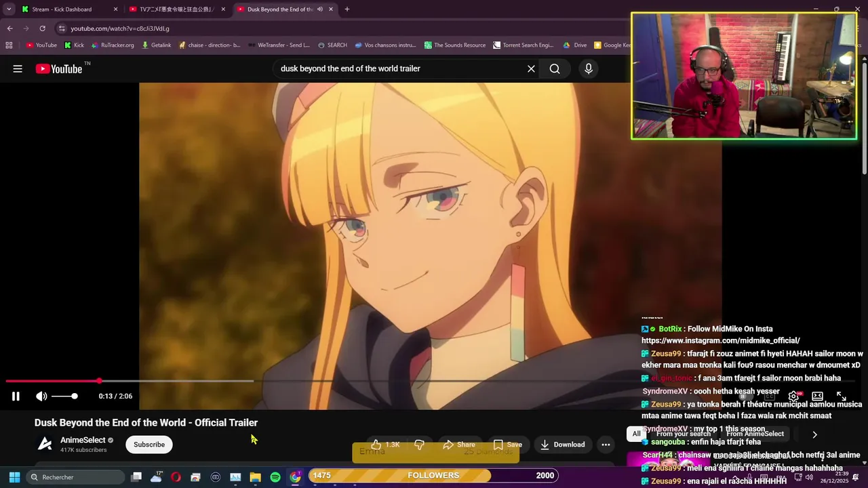The image size is (868, 488).
Task: Mute audio on Dusk Beyond tab
Action: click(x=319, y=9)
